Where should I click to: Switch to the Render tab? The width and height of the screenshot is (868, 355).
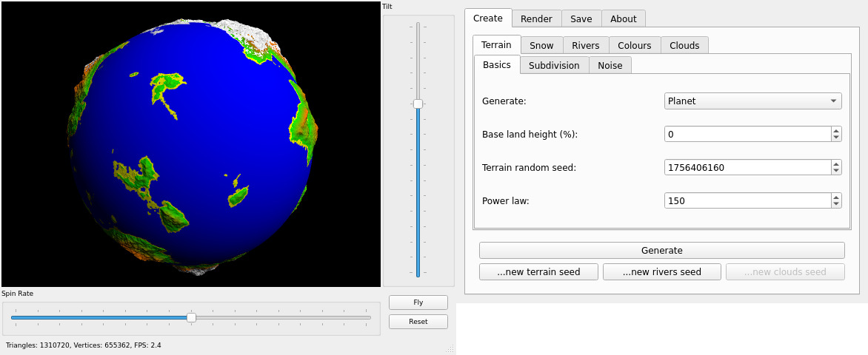pyautogui.click(x=536, y=18)
